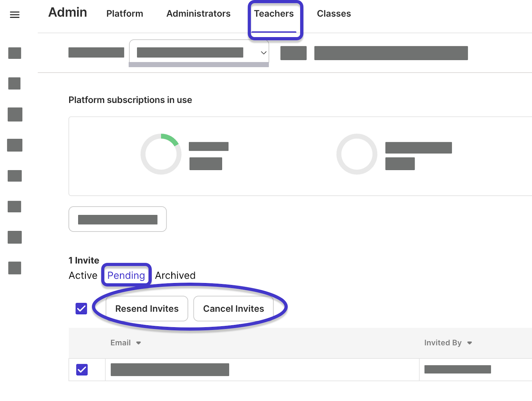Go to the Administrators tab
Image resolution: width=532 pixels, height=401 pixels.
click(x=199, y=14)
